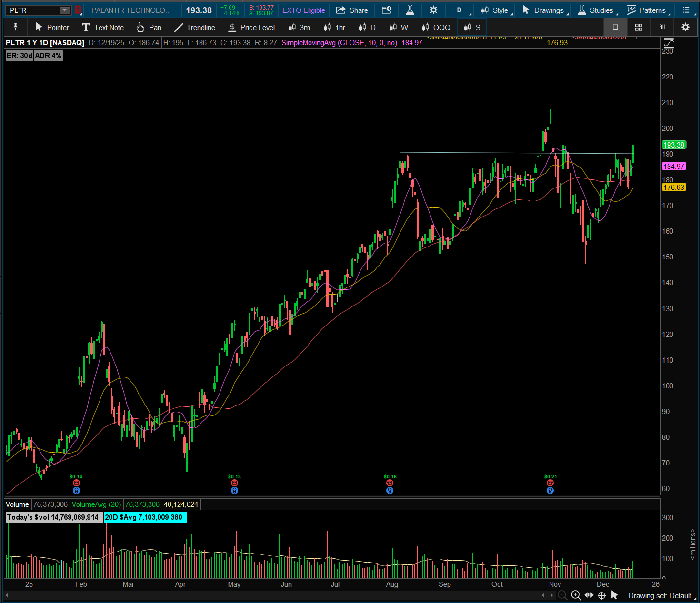Viewport: 700px width, 603px height.
Task: Select the Price Level tool
Action: point(251,27)
